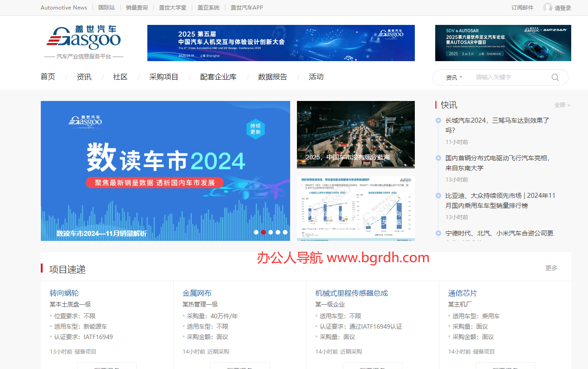Open the 转向蜗轮 project title

click(64, 293)
